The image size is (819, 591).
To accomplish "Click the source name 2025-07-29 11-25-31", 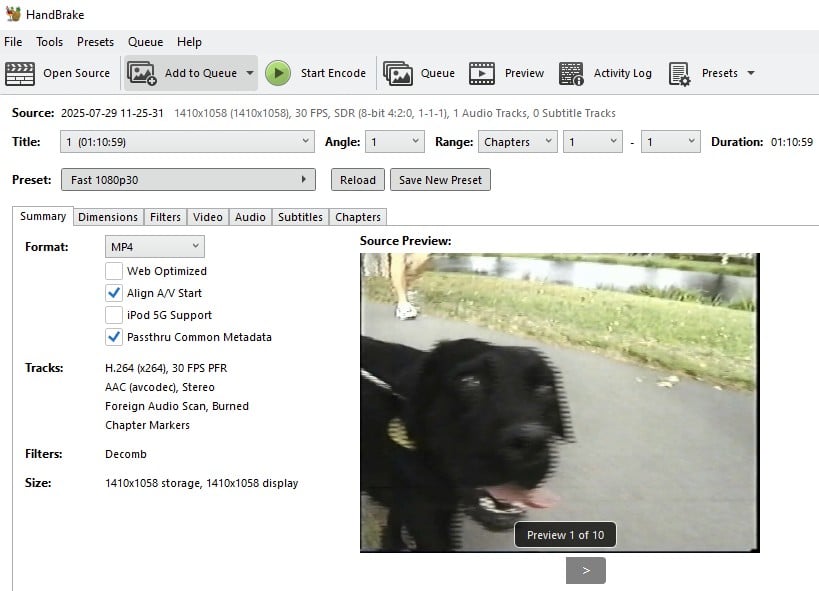I will [112, 113].
